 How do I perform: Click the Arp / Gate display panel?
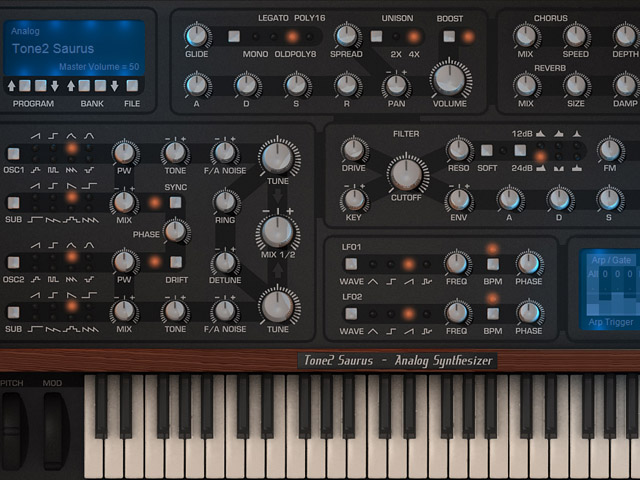[610, 290]
